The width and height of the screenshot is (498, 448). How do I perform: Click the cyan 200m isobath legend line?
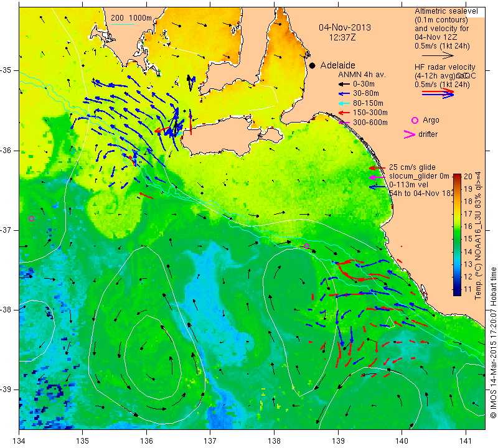pos(123,24)
